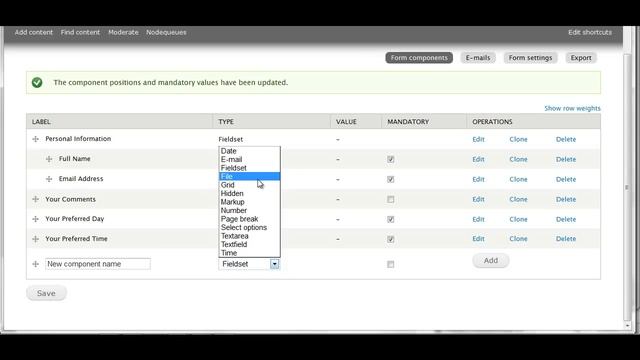Image resolution: width=640 pixels, height=360 pixels.
Task: Open Nodequeues shortcut
Action: [166, 32]
